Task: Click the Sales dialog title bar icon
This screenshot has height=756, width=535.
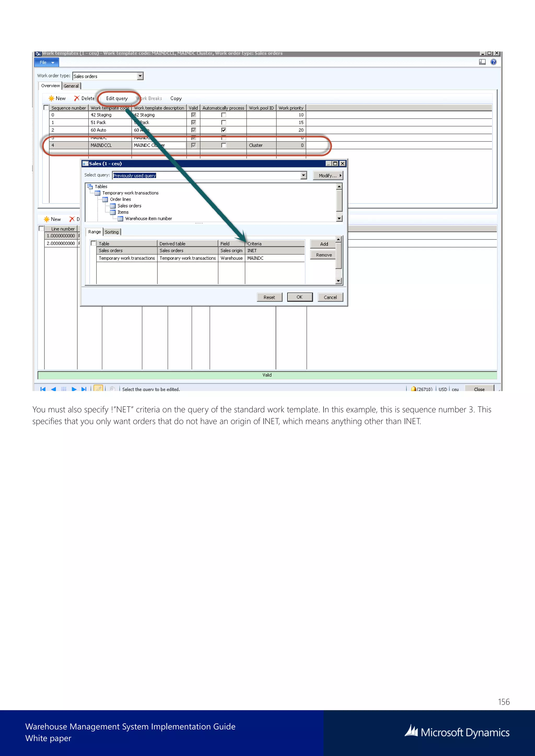Action: coord(85,164)
